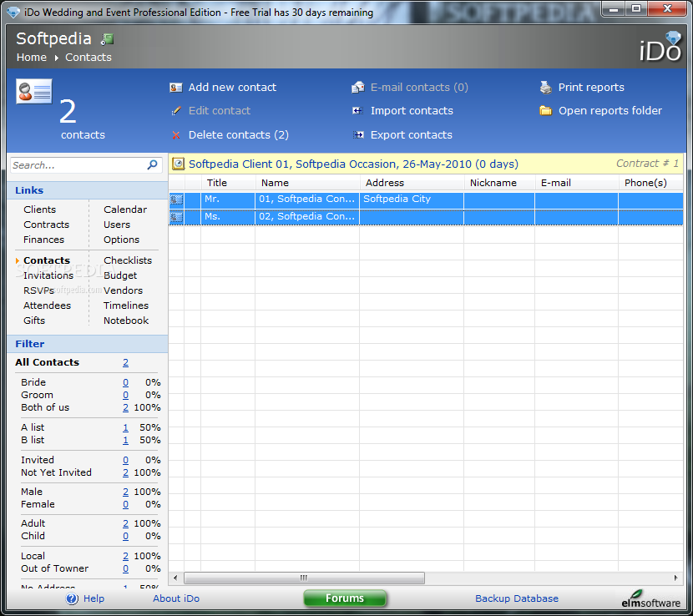Viewport: 693px width, 616px height.
Task: Click the E-mail contacts envelope icon
Action: (x=357, y=88)
